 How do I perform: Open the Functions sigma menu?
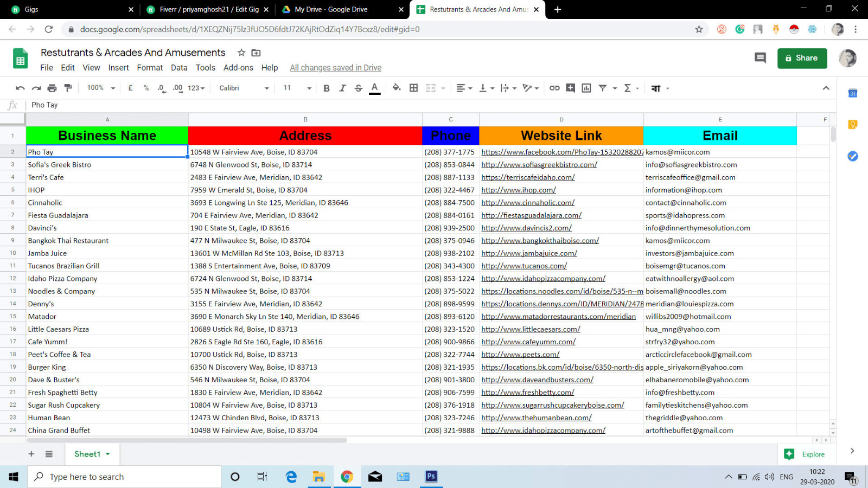631,88
